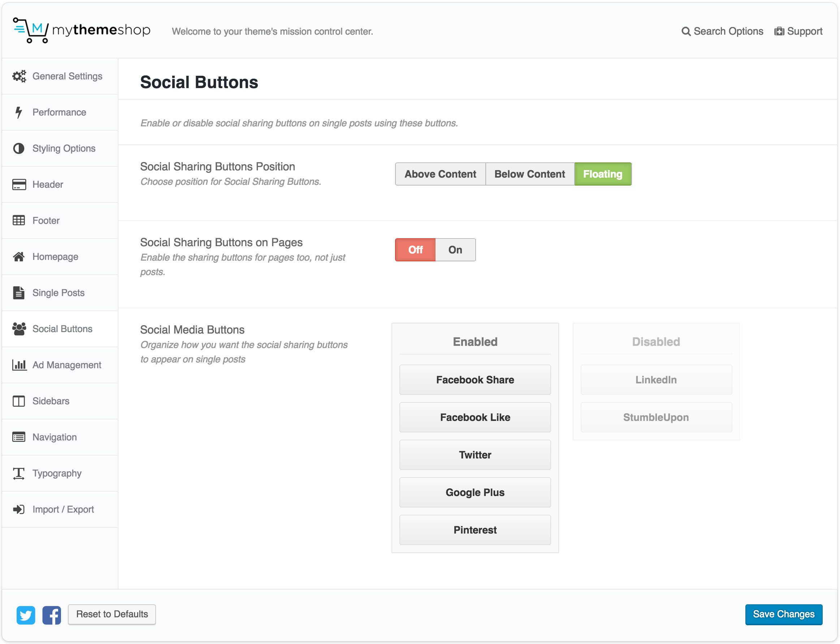Image resolution: width=840 pixels, height=644 pixels.
Task: Open the Facebook icon in footer
Action: click(52, 615)
